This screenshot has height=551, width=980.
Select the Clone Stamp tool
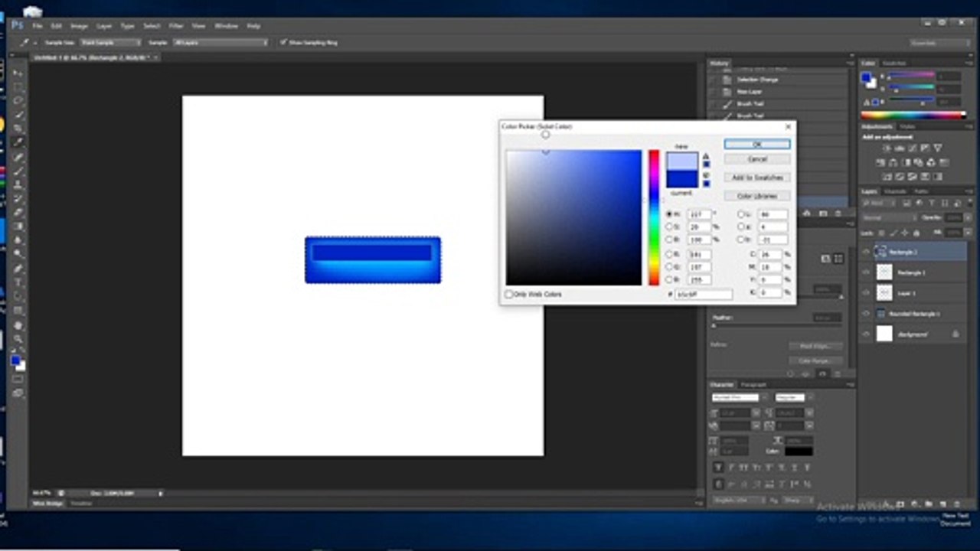(x=18, y=184)
